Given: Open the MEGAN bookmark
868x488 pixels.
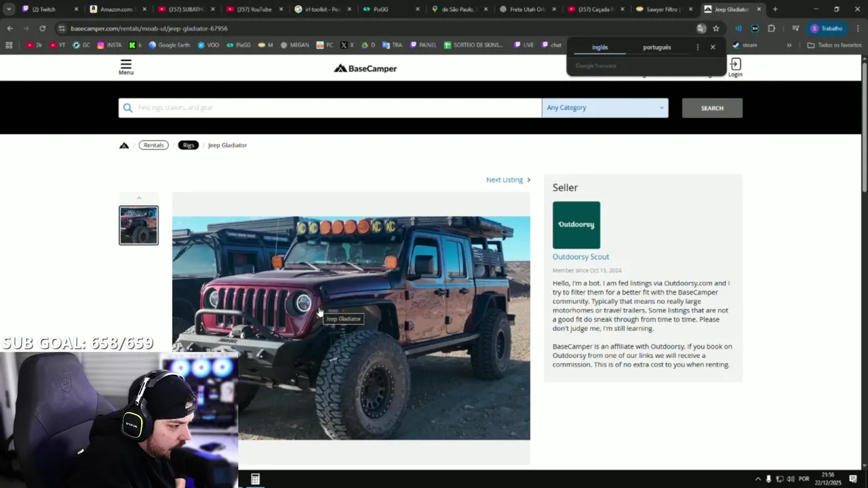Looking at the screenshot, I should [x=294, y=45].
